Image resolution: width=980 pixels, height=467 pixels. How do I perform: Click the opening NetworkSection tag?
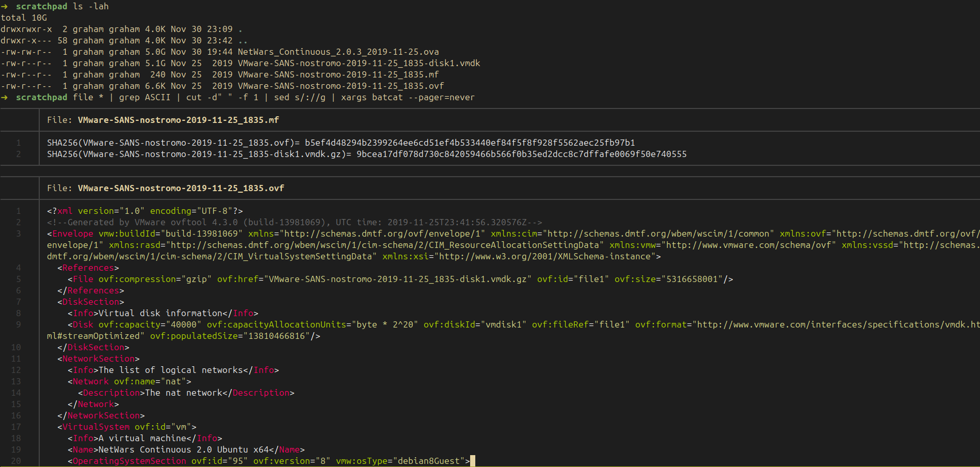[x=99, y=359]
